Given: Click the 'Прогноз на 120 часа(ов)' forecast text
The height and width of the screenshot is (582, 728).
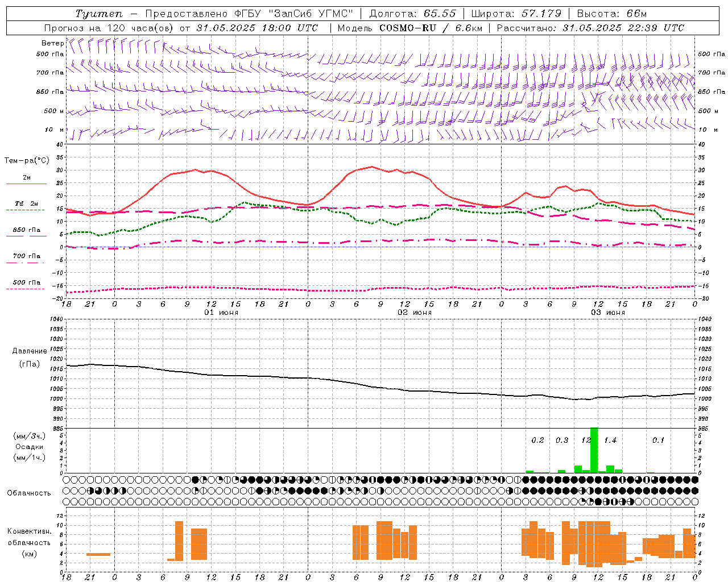Looking at the screenshot, I should tap(110, 28).
